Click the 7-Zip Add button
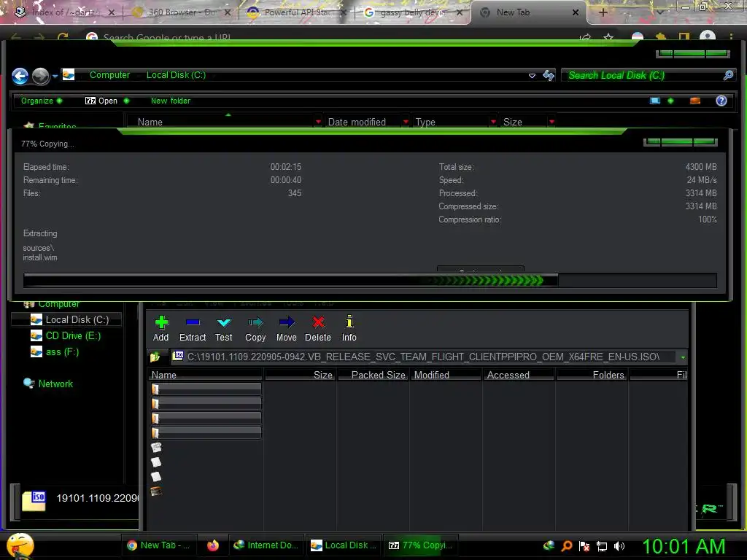This screenshot has height=560, width=747. pyautogui.click(x=161, y=329)
